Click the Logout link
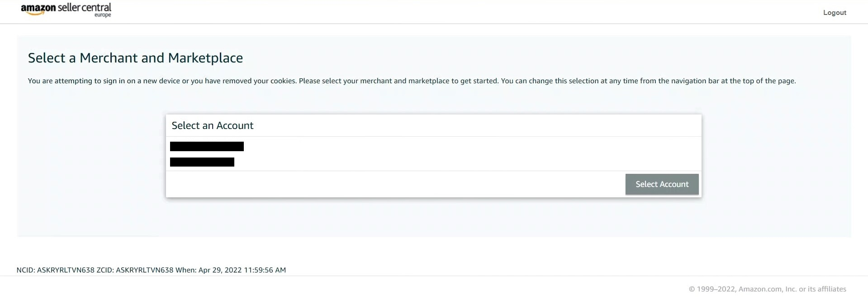Viewport: 868px width, 301px height. 835,13
